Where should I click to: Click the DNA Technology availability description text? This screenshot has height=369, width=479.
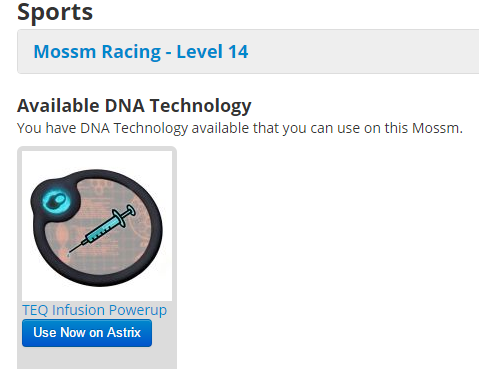[240, 128]
